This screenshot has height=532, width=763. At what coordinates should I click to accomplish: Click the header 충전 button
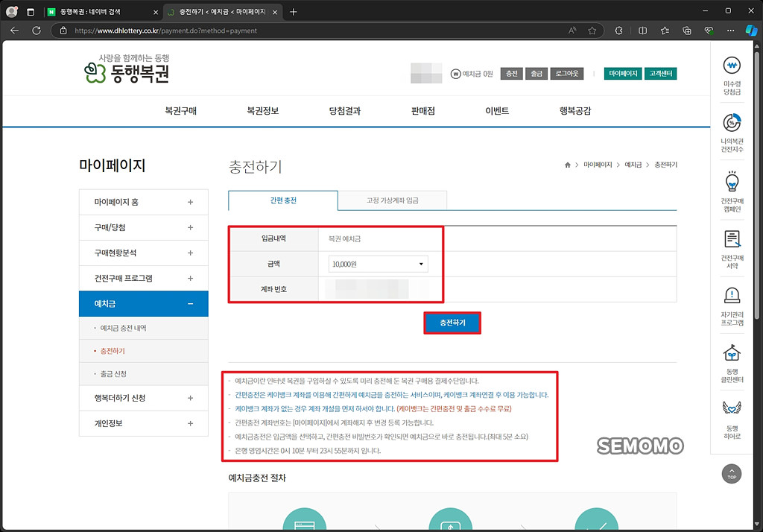(x=511, y=74)
